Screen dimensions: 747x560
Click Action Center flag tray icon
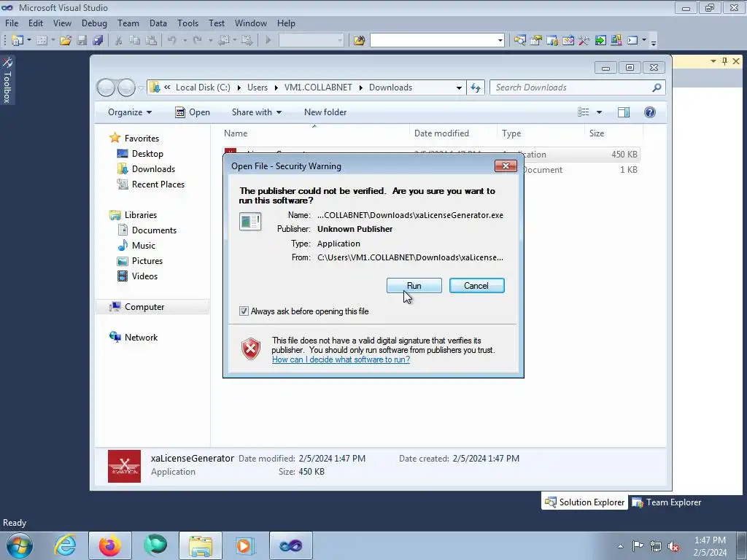pos(638,546)
